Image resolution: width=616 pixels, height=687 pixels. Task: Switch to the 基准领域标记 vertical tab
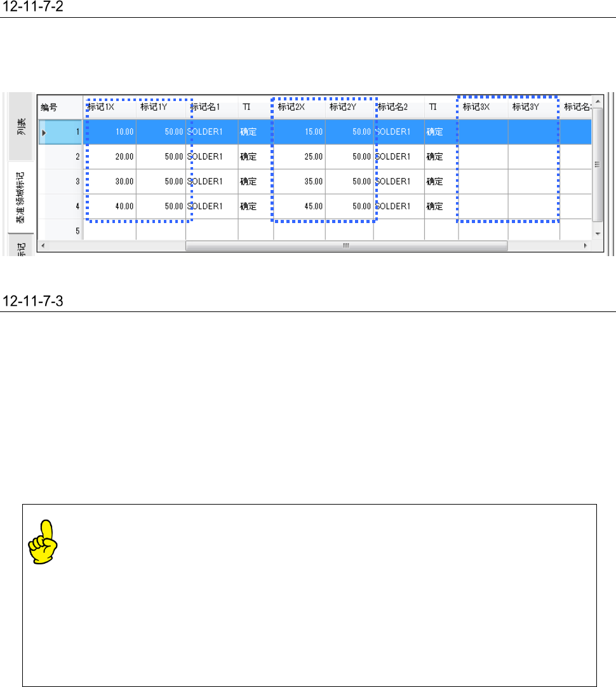point(20,198)
